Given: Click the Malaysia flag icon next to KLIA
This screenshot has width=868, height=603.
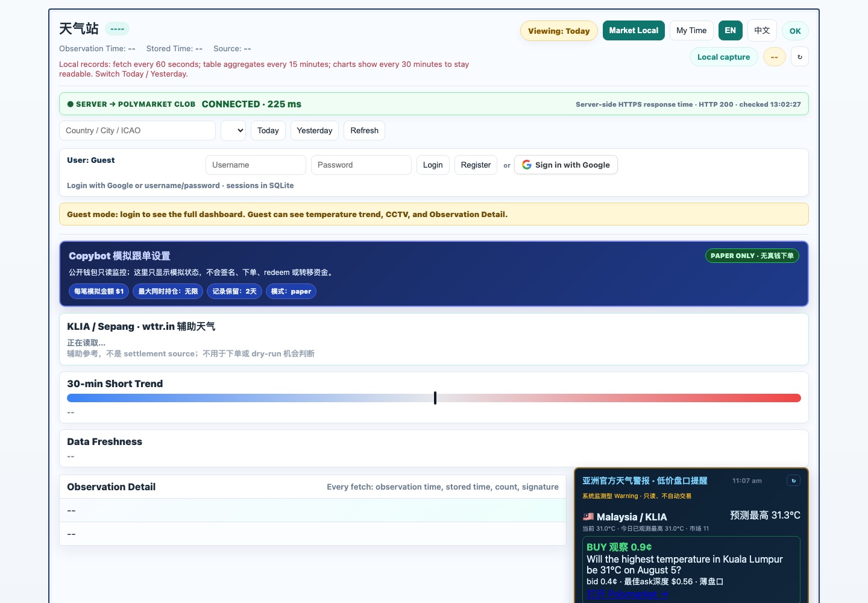Looking at the screenshot, I should click(x=588, y=517).
